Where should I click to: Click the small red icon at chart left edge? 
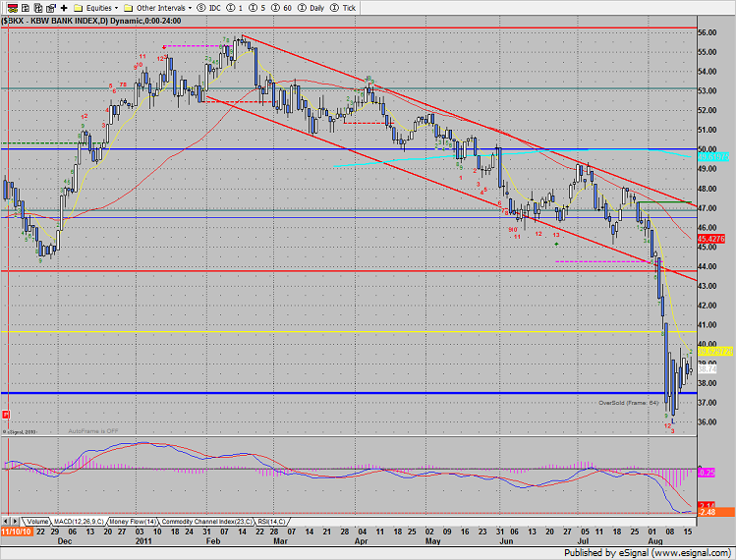click(6, 415)
